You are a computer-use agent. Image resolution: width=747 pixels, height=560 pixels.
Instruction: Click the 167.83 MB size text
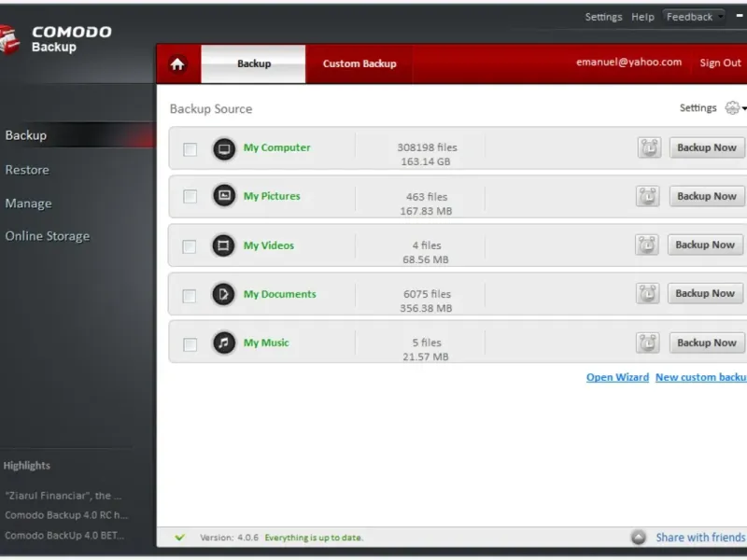pyautogui.click(x=426, y=211)
